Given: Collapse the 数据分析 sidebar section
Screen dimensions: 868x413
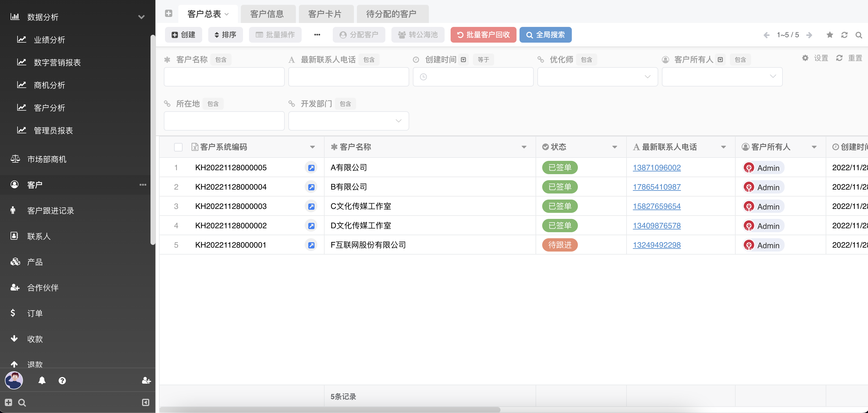Looking at the screenshot, I should (141, 17).
